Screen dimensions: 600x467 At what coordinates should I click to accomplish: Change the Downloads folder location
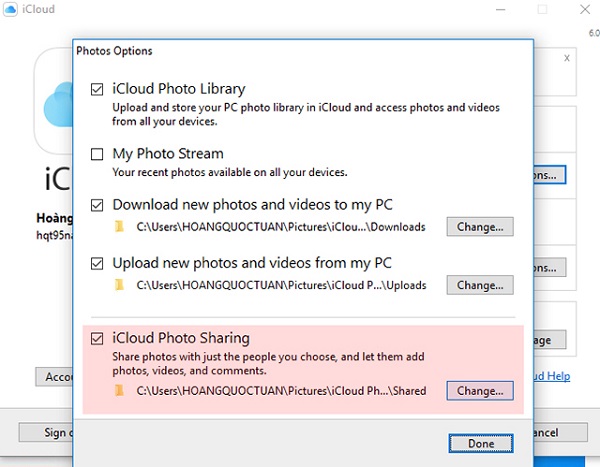[x=480, y=227]
